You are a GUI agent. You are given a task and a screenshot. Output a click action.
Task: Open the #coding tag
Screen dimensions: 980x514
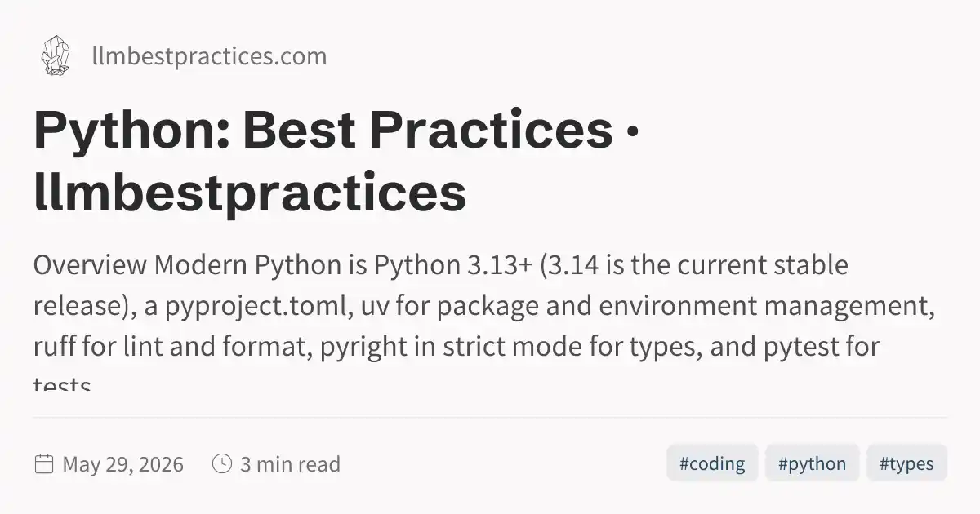point(712,463)
